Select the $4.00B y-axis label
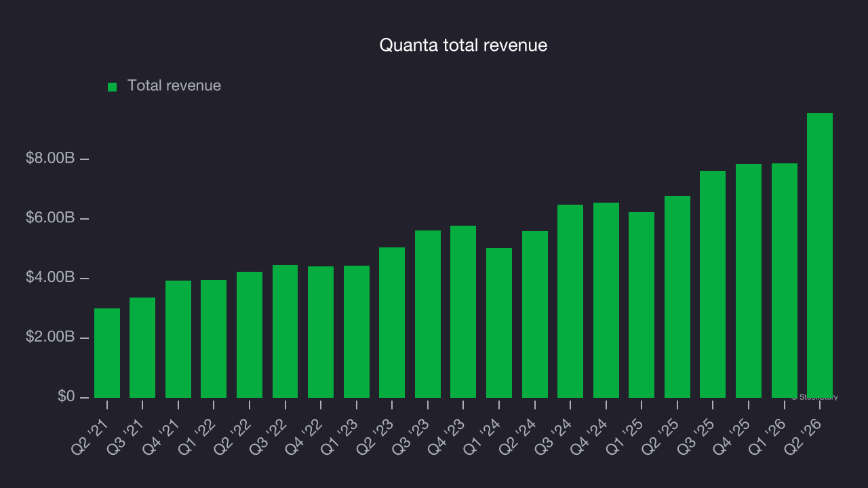 coord(50,278)
